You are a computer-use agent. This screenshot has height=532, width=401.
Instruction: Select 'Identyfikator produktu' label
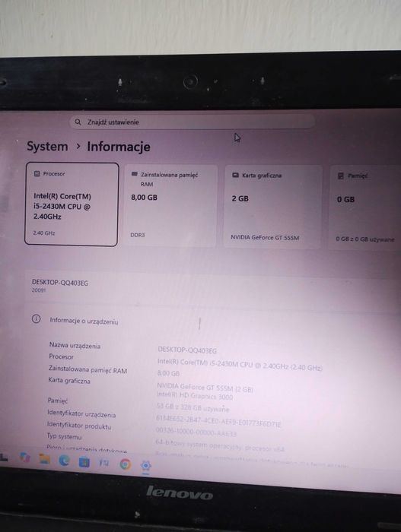pos(79,426)
